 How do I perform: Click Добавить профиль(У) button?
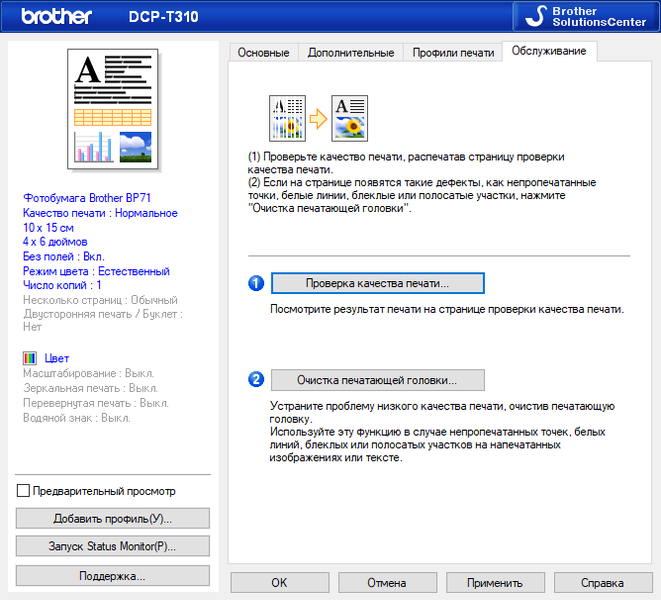pyautogui.click(x=113, y=518)
